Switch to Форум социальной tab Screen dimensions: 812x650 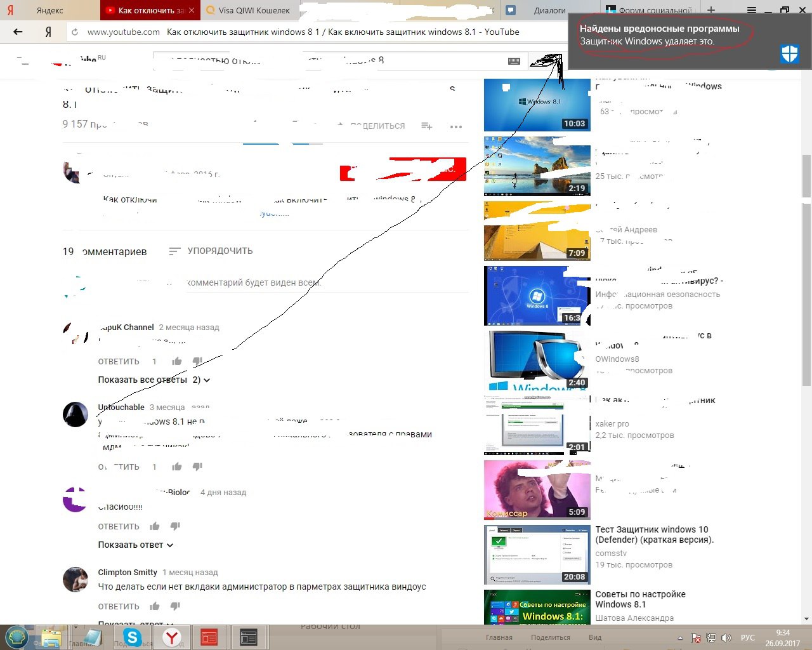coord(648,9)
